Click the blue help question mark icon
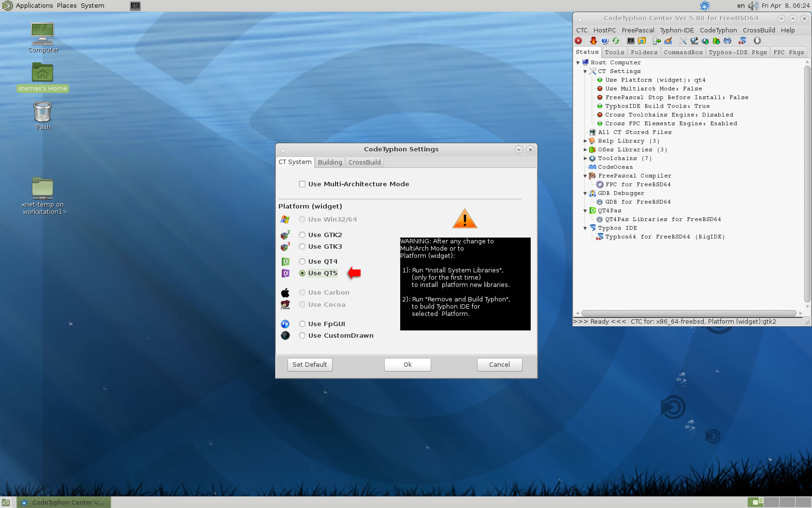The height and width of the screenshot is (508, 812). click(x=605, y=41)
